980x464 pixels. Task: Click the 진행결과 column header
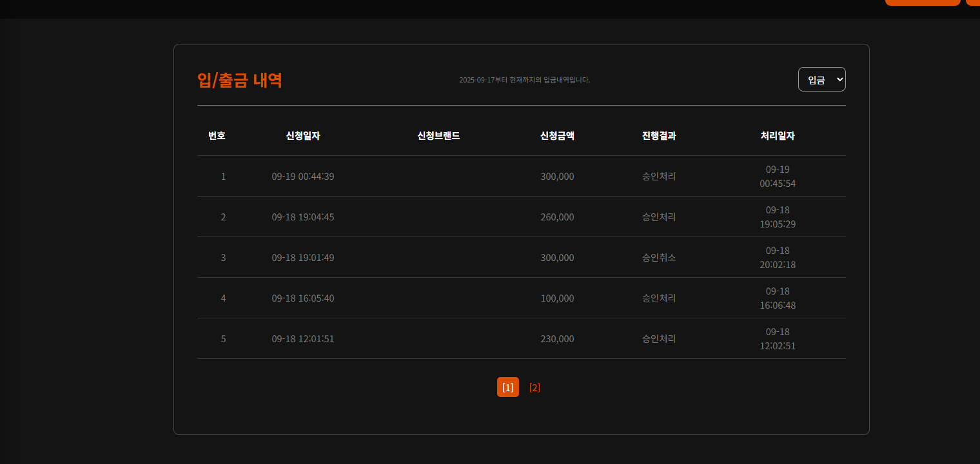click(x=659, y=136)
